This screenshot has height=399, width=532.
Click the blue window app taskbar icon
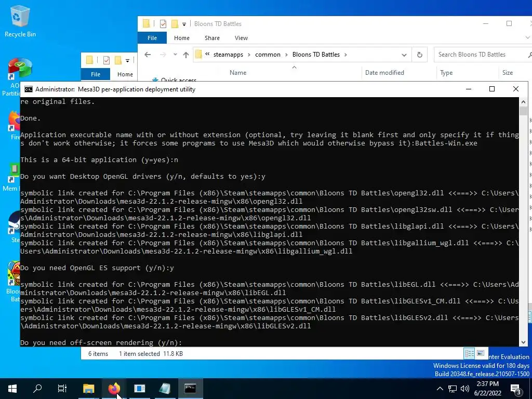click(139, 389)
